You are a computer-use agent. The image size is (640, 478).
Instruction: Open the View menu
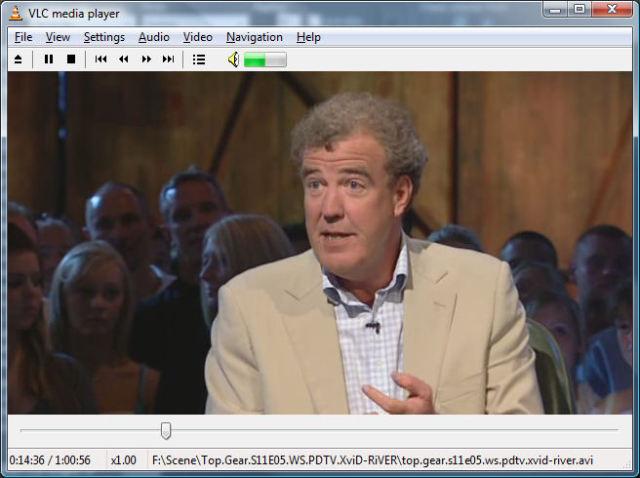coord(58,37)
